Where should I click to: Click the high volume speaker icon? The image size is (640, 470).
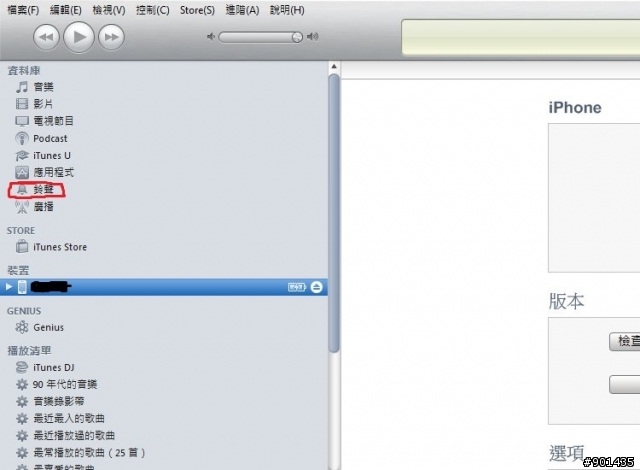(x=313, y=37)
